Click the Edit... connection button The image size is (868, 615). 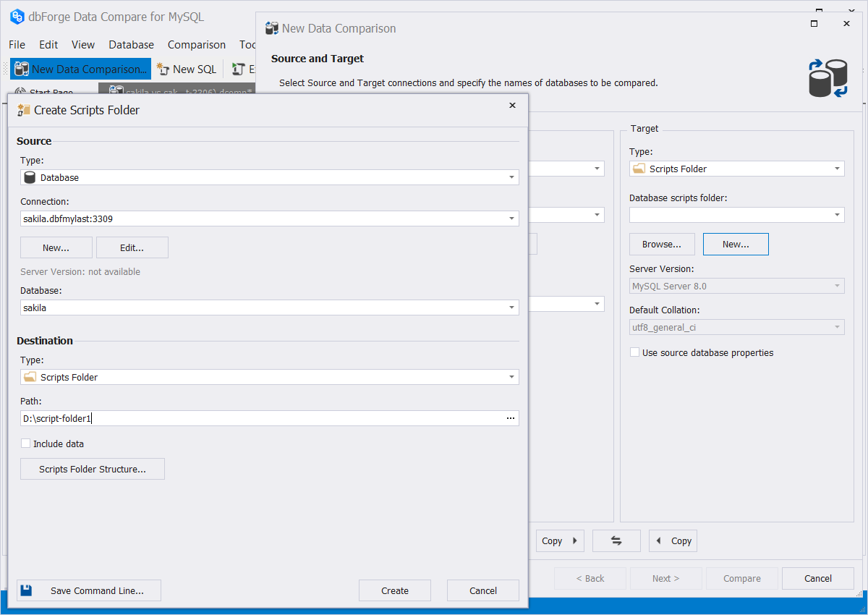pyautogui.click(x=132, y=247)
